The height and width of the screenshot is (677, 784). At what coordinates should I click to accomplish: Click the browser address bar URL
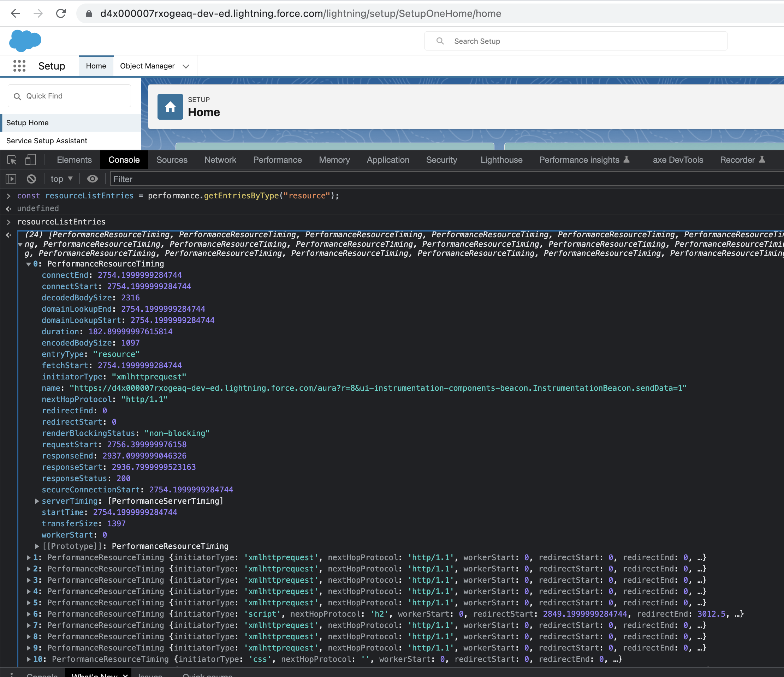click(x=301, y=14)
